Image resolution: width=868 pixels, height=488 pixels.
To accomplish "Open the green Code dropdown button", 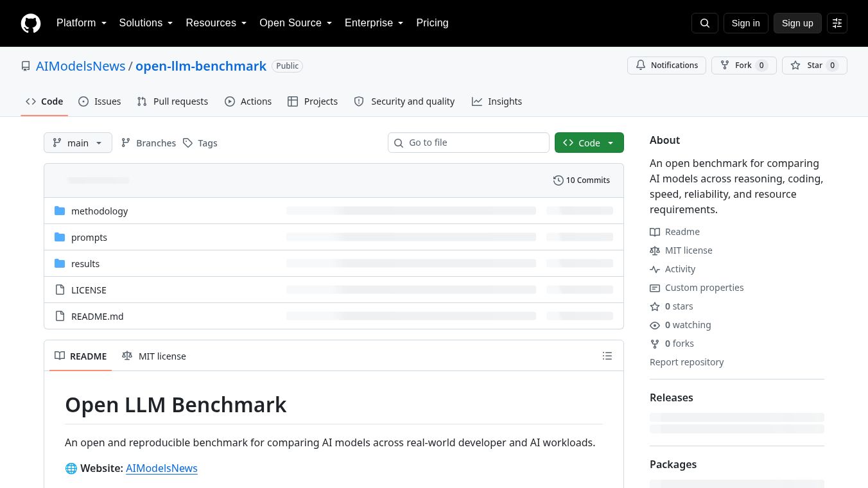I will click(x=589, y=143).
